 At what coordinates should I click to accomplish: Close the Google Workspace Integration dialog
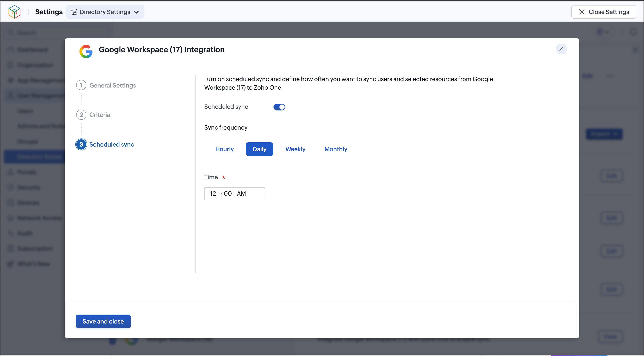561,49
